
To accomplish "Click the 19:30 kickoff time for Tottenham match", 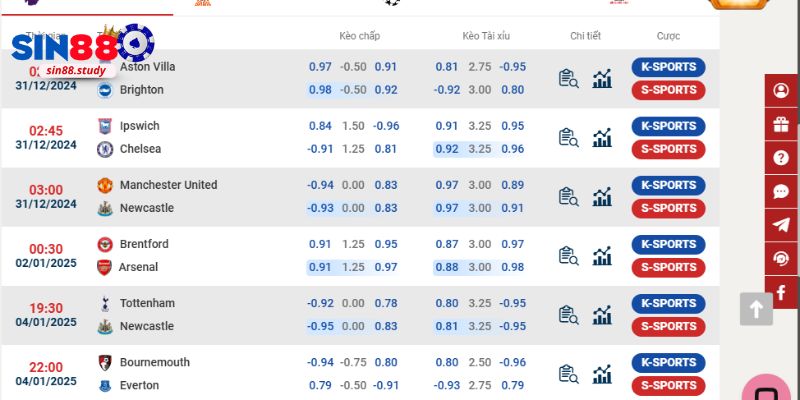I will pyautogui.click(x=46, y=309).
